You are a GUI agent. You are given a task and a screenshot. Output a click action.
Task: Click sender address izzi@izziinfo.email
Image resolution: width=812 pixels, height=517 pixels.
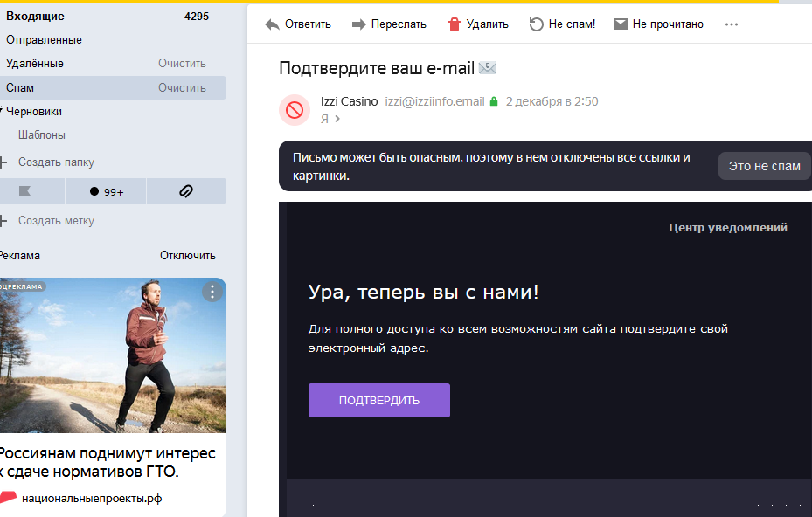pos(434,101)
